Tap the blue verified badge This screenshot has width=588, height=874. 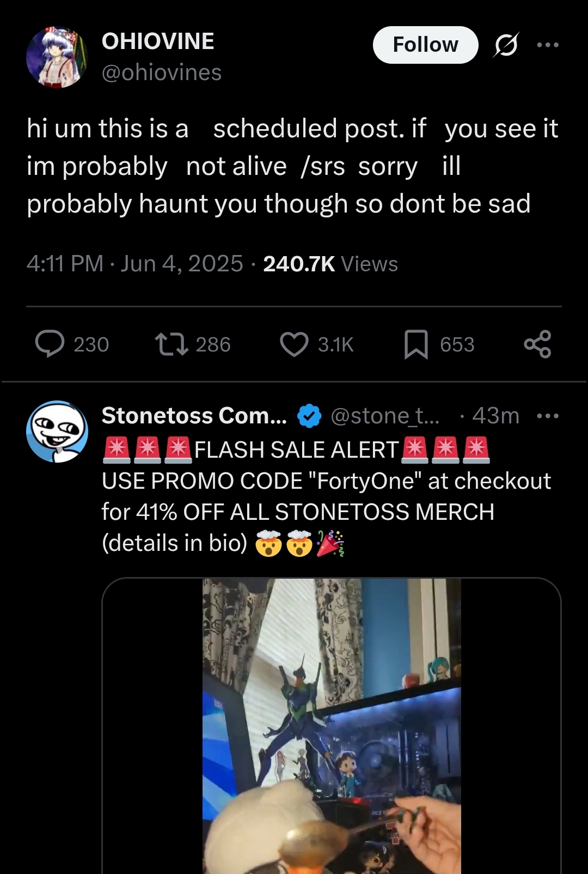pyautogui.click(x=309, y=416)
